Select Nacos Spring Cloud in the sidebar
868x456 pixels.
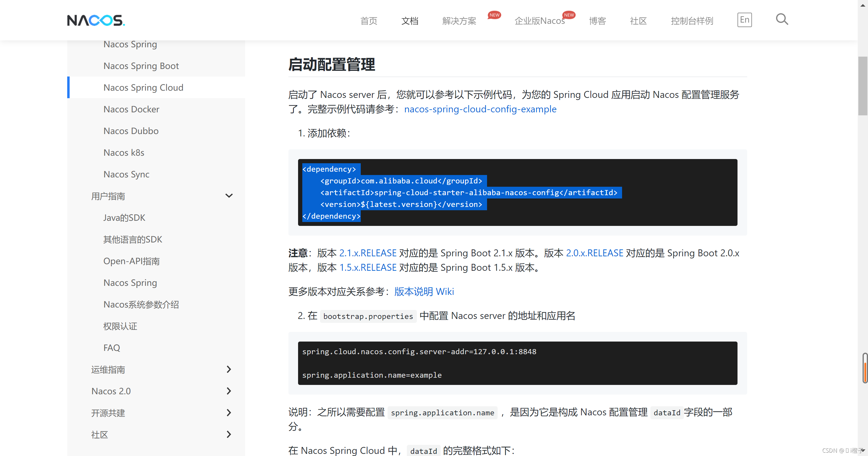click(143, 87)
